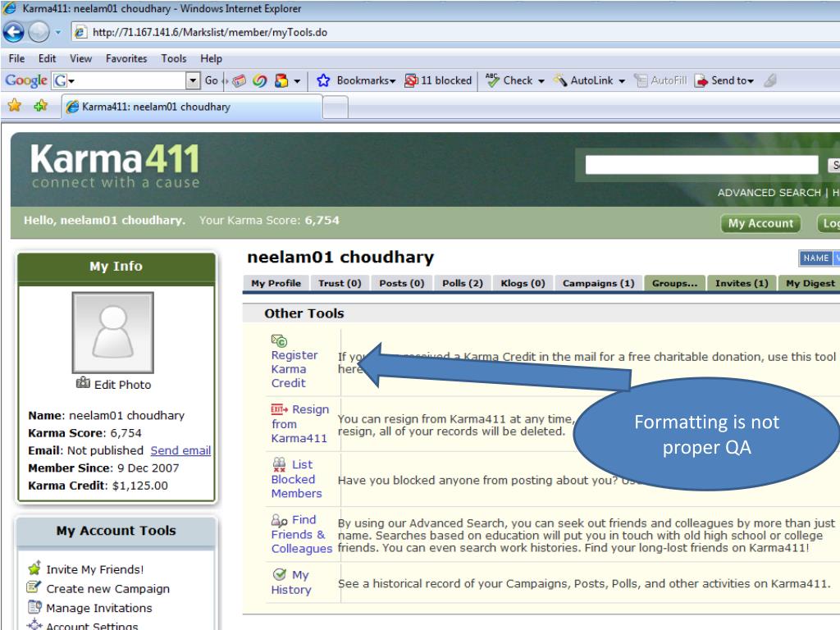Viewport: 840px width, 630px height.
Task: Click the Google toolbar colorful button icon
Action: [281, 80]
